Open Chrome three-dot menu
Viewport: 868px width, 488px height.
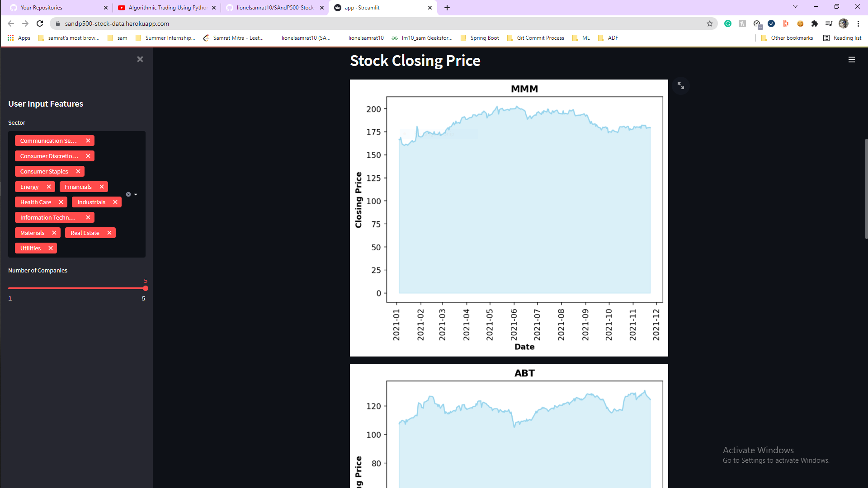[x=858, y=23]
